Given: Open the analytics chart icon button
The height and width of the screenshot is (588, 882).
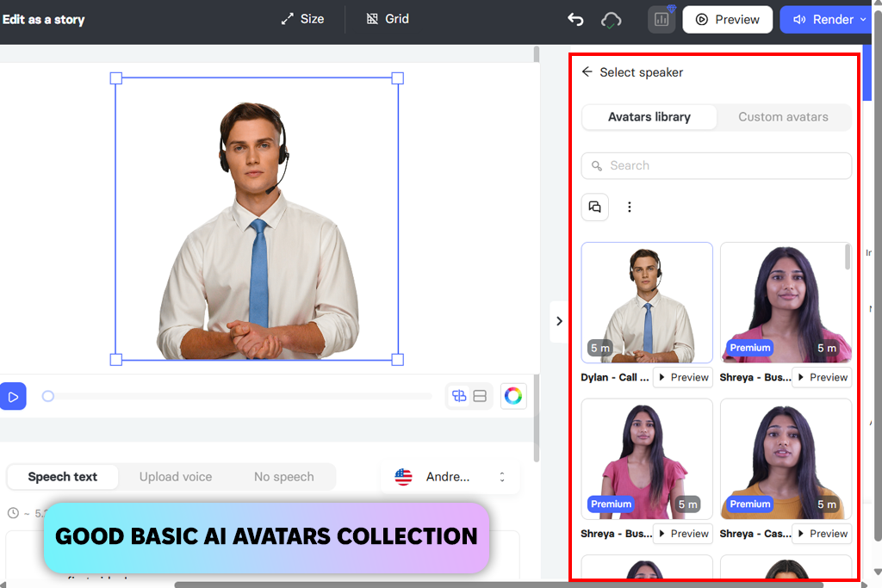Looking at the screenshot, I should point(661,20).
